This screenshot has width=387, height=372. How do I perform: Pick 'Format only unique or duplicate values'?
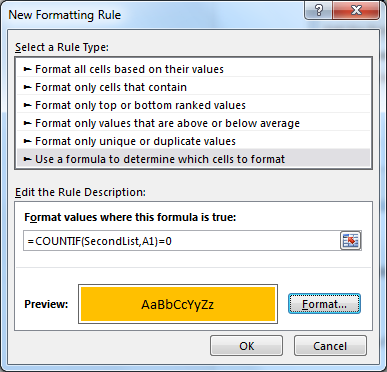193,141
